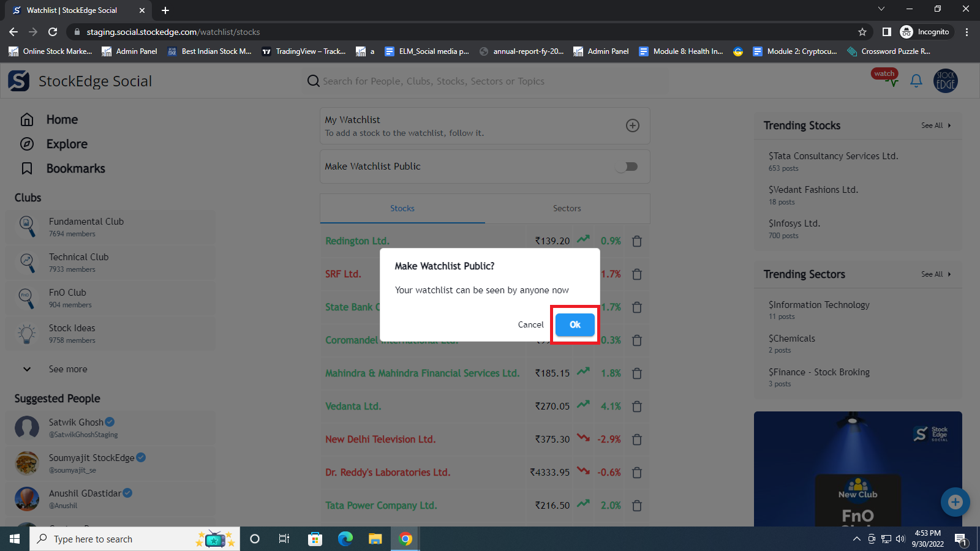Toggle the Make Watchlist Public switch

coord(627,167)
